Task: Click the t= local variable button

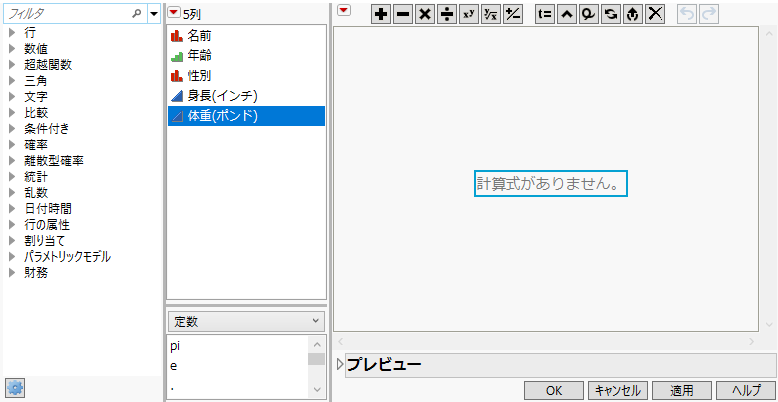Action: tap(545, 15)
